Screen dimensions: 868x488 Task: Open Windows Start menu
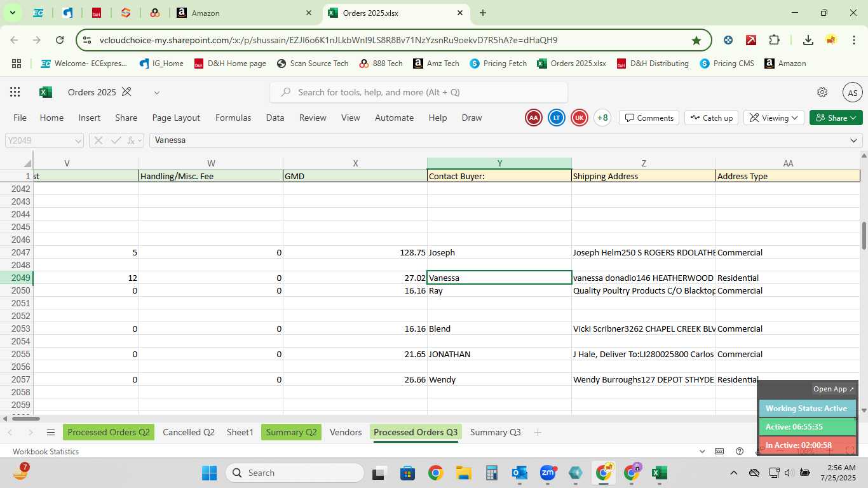[x=210, y=473]
